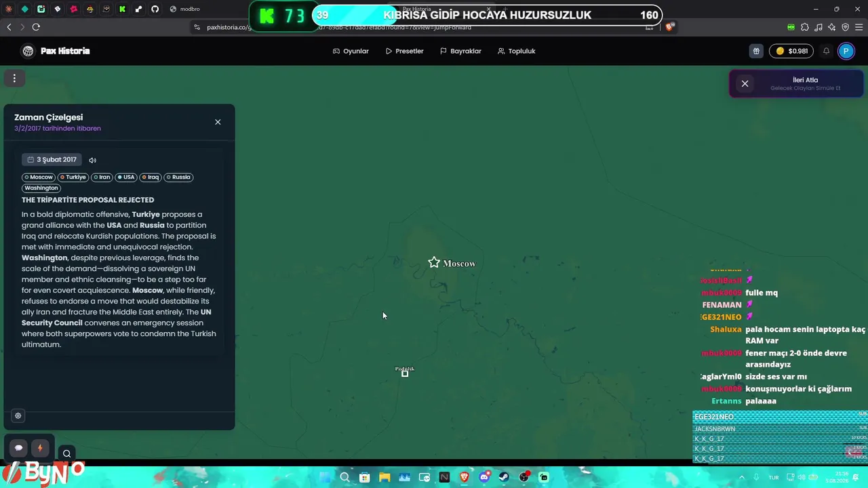Select the Moscow tag in timeline

coord(39,177)
